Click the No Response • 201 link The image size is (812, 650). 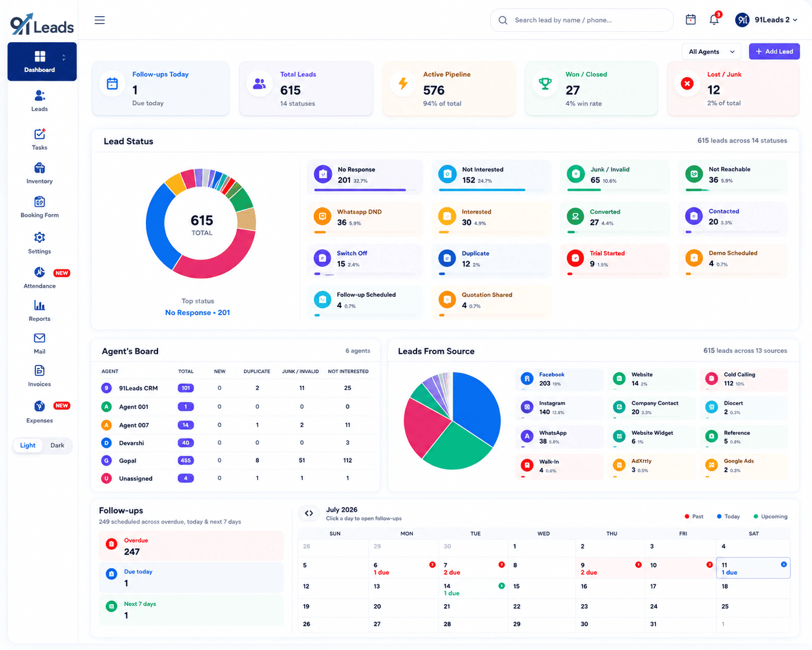pyautogui.click(x=197, y=313)
